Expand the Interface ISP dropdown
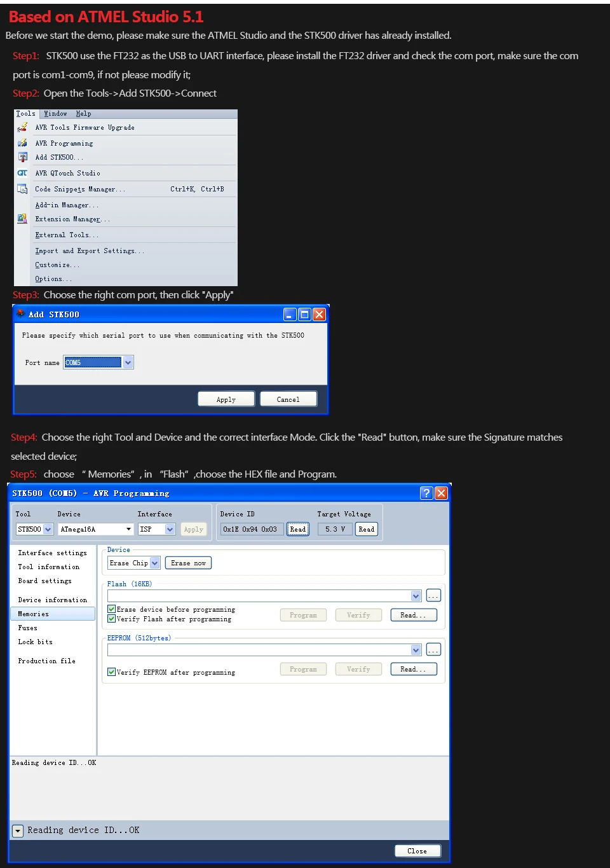 click(170, 529)
